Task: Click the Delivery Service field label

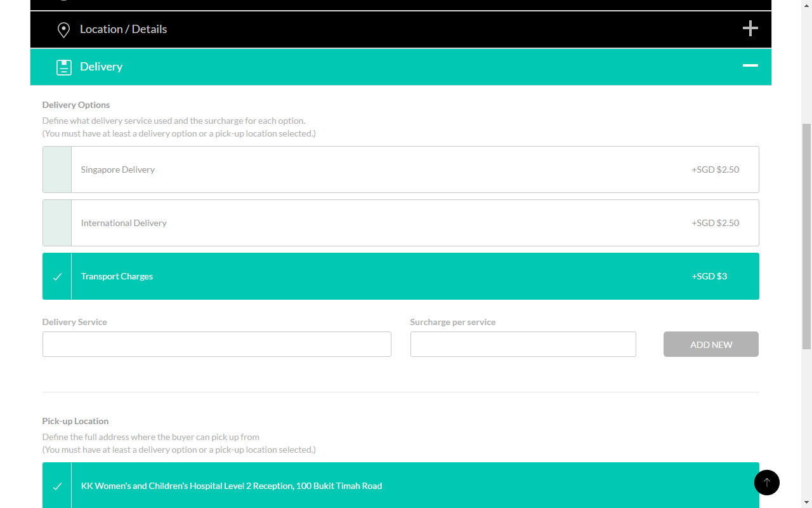Action: (x=75, y=322)
